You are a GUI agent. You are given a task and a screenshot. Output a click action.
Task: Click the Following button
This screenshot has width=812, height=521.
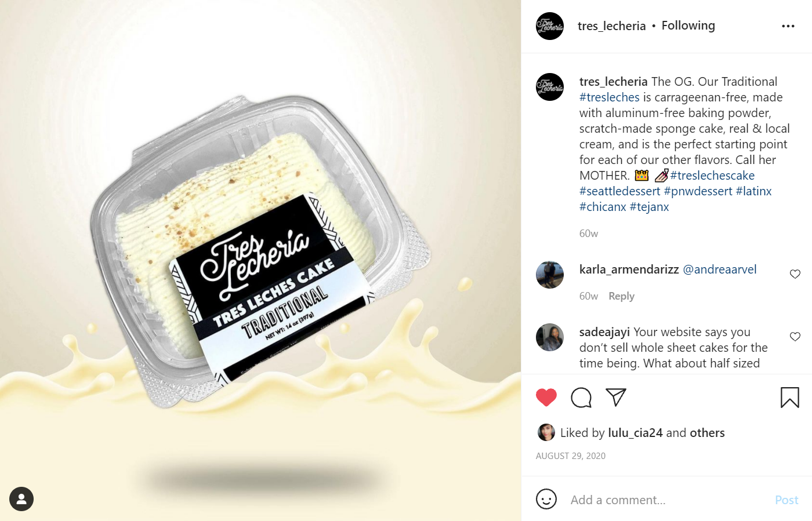point(688,25)
